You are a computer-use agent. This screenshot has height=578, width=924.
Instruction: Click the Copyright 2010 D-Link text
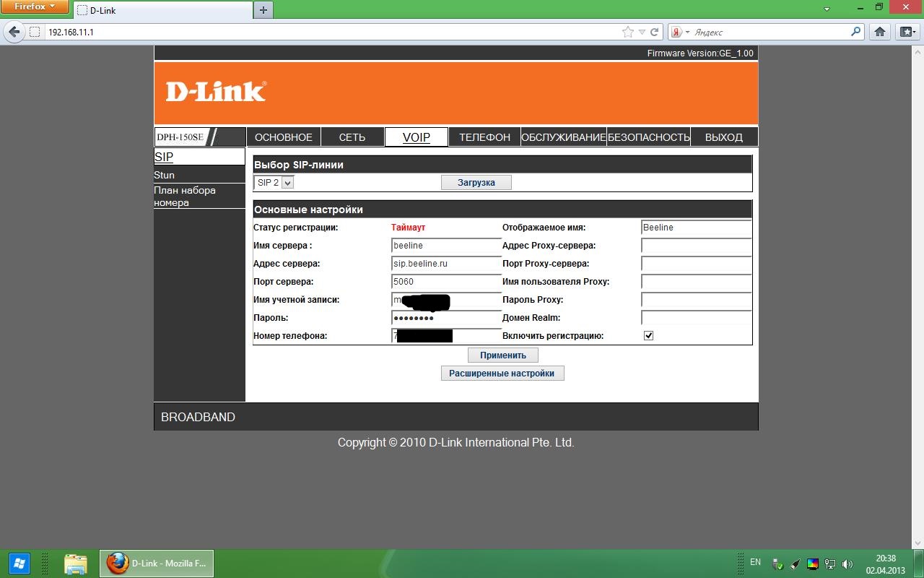click(456, 442)
